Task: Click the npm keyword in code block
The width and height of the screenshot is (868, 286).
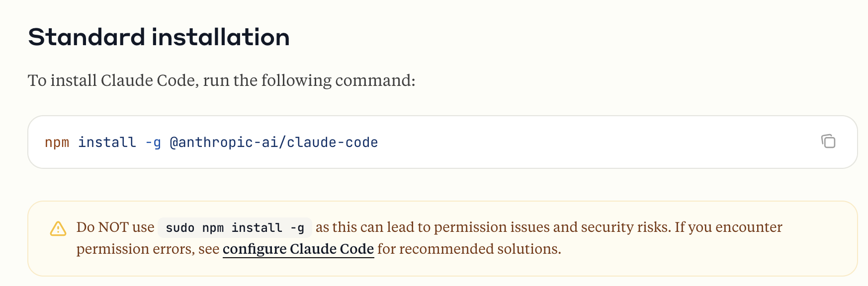Action: click(57, 143)
